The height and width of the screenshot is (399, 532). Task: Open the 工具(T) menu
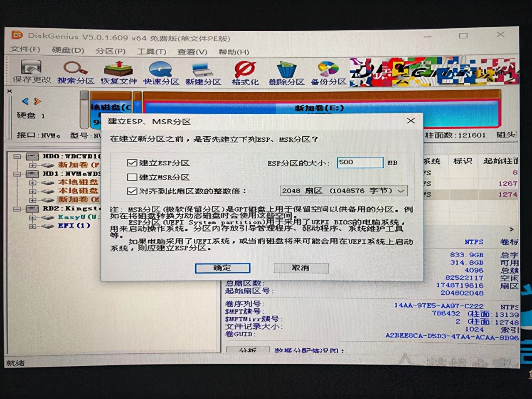(152, 51)
